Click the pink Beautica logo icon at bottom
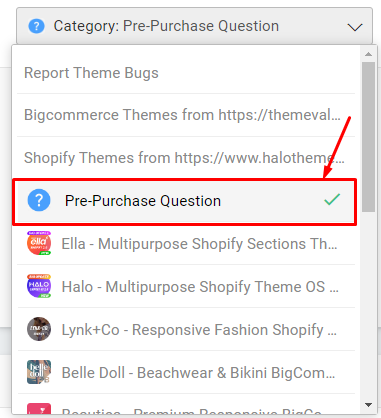 coord(39,409)
